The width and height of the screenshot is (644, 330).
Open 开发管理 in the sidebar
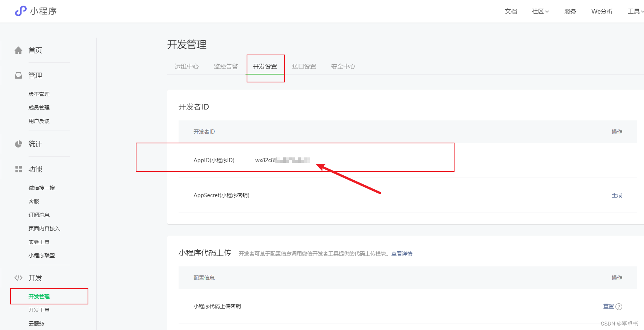click(39, 297)
